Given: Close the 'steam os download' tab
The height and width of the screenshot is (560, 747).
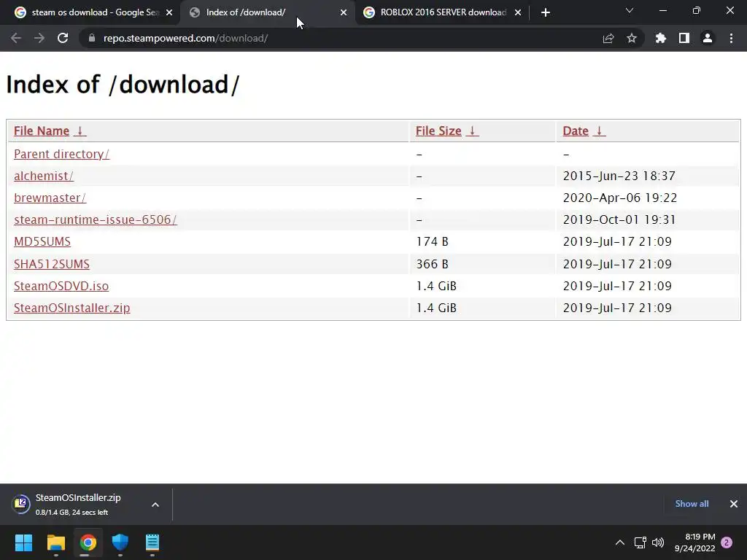Looking at the screenshot, I should pyautogui.click(x=169, y=12).
